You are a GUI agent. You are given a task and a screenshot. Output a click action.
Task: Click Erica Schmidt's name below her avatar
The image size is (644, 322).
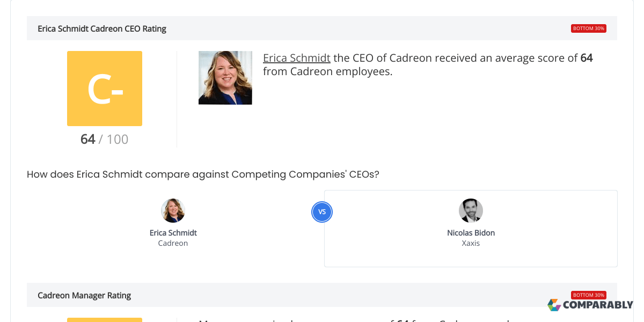tap(173, 233)
